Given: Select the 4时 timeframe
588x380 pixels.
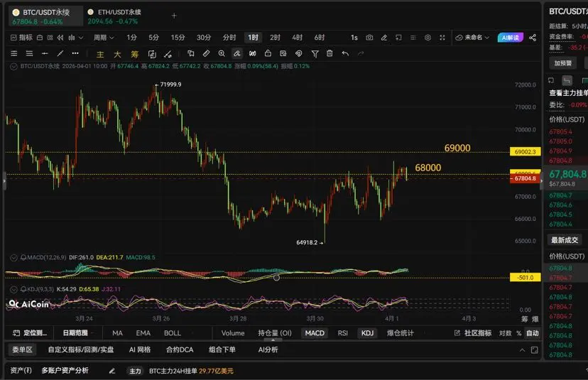Looking at the screenshot, I should click(x=297, y=38).
